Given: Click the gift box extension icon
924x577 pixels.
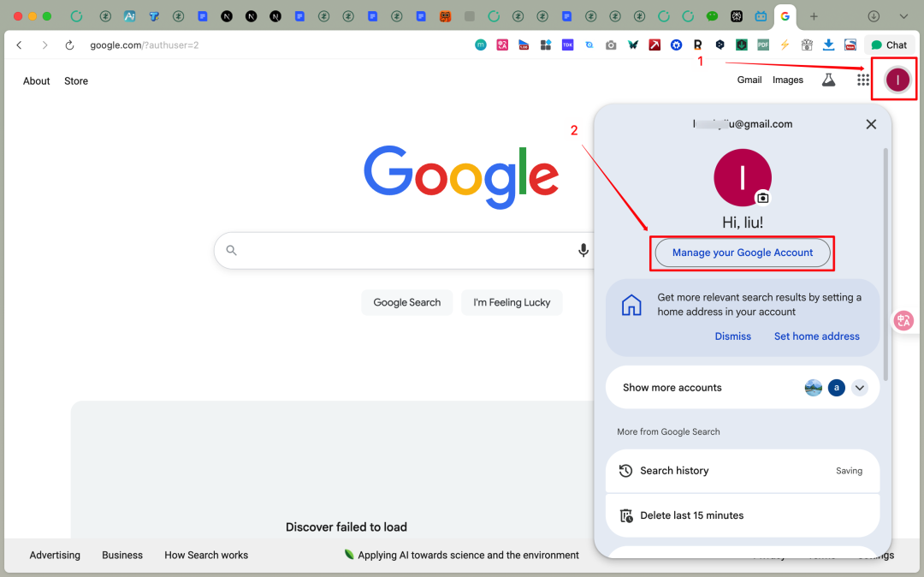Looking at the screenshot, I should (807, 45).
